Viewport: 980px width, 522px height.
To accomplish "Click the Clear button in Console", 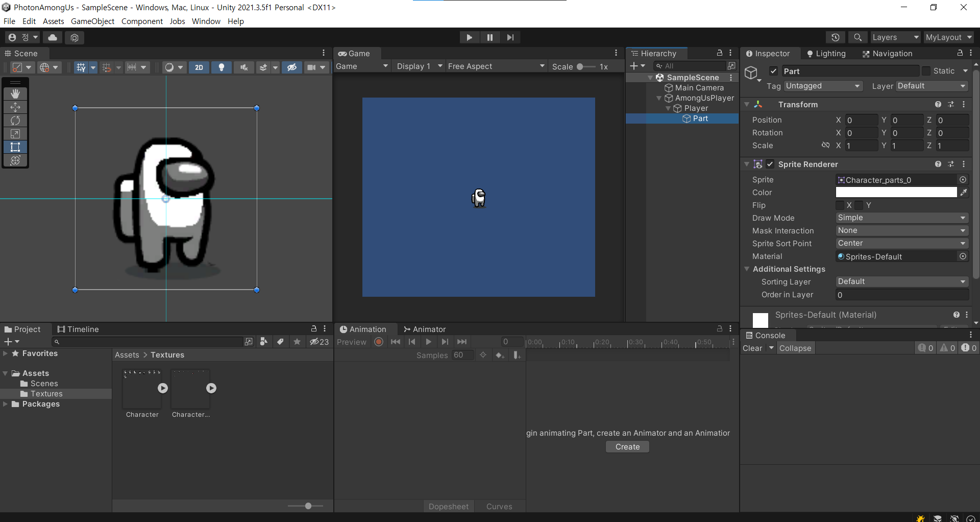I will tap(752, 348).
